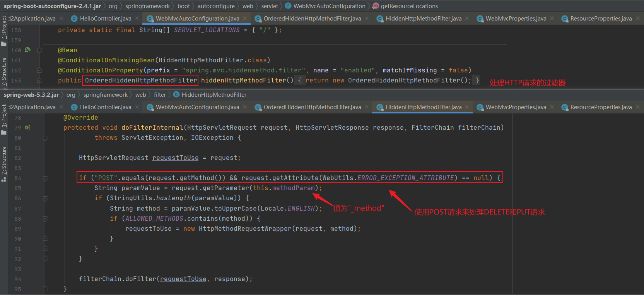Click spring-web-5.3.2.jar in the lower breadcrumb

click(x=31, y=94)
